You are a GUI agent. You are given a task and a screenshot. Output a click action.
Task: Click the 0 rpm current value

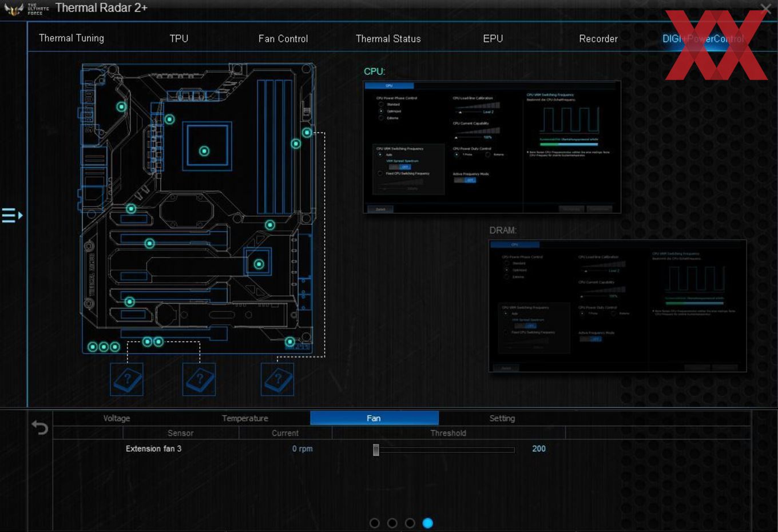303,448
